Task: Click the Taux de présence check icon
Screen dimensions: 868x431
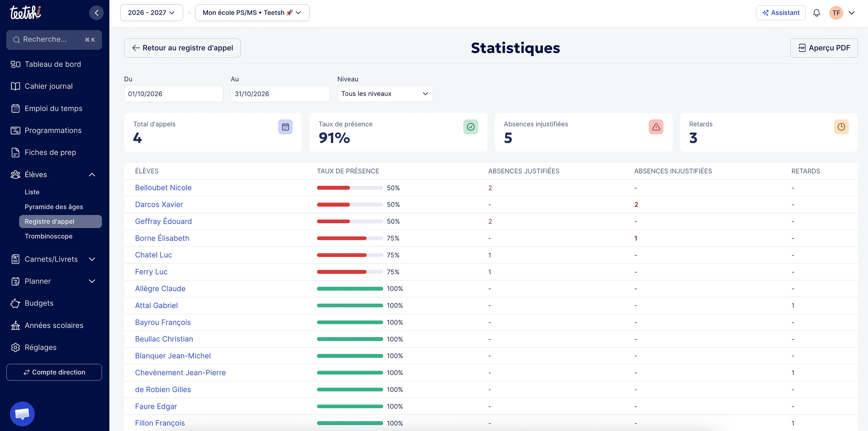Action: point(471,127)
